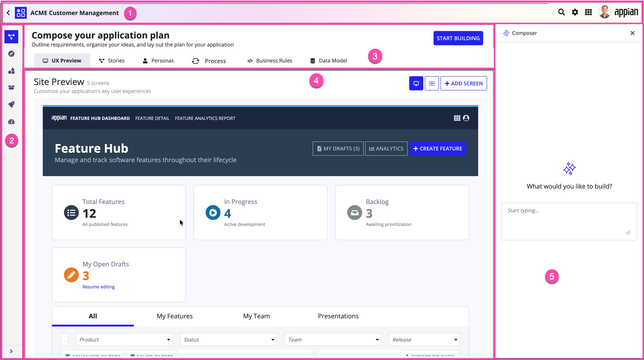Select the shapes objects icon in the sidebar
The width and height of the screenshot is (644, 360).
(11, 71)
